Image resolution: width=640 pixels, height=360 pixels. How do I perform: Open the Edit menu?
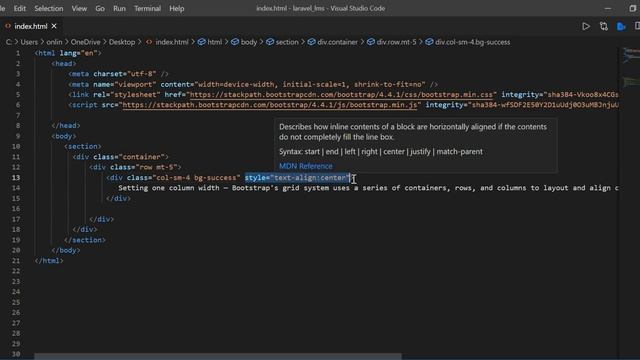tap(20, 8)
